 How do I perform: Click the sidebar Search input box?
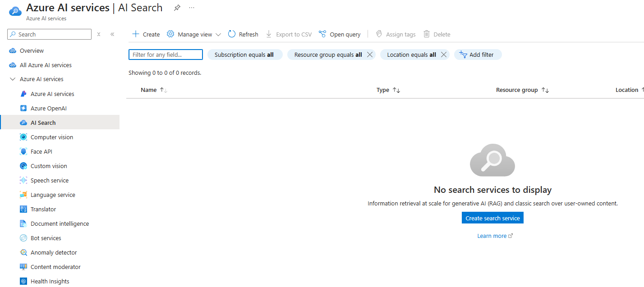[50, 34]
